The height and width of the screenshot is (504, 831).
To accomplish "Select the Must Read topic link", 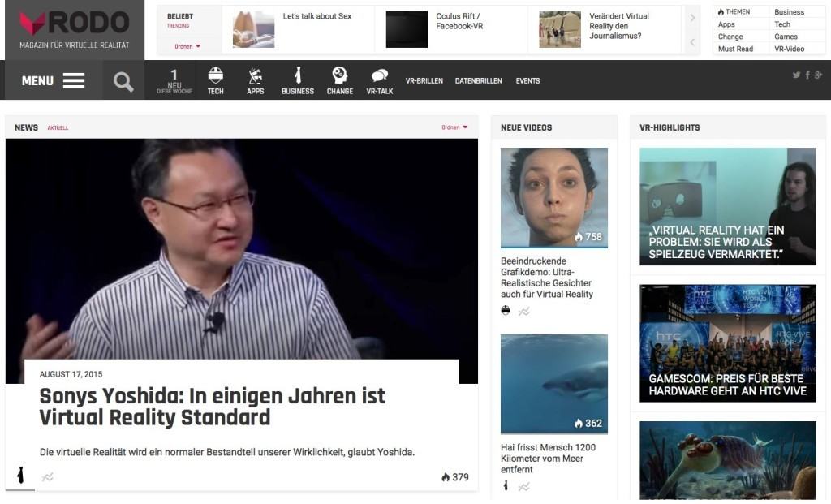I will pos(735,49).
